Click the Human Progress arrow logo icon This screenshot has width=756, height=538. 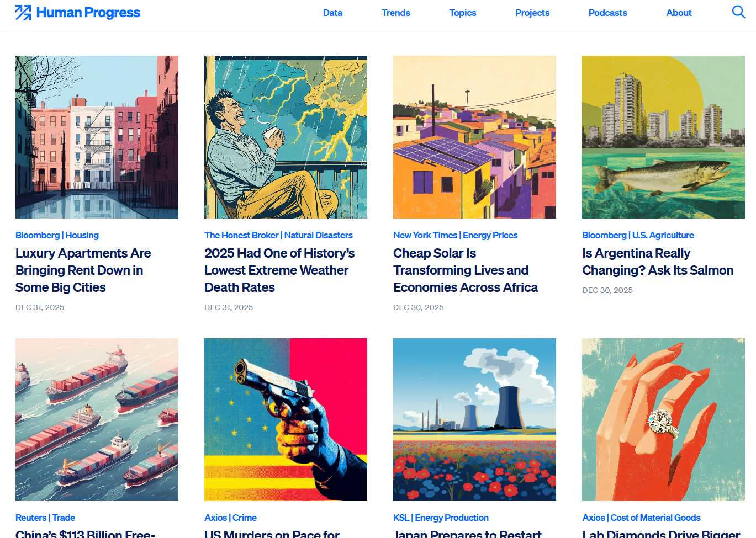[x=23, y=13]
